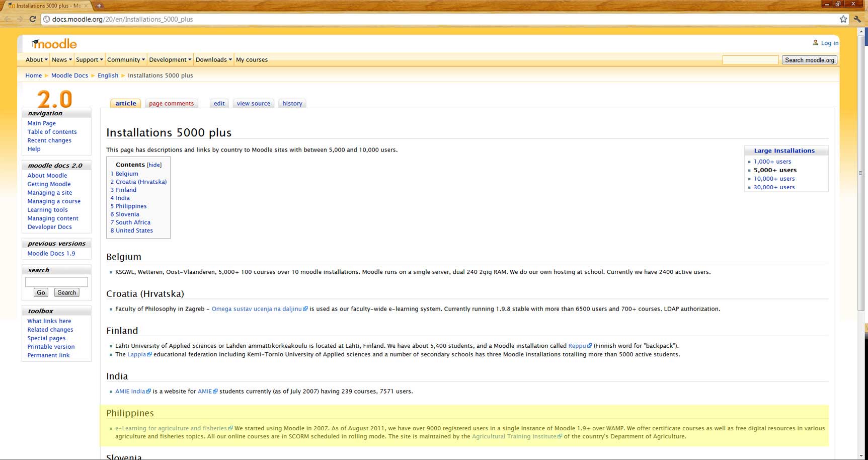Image resolution: width=868 pixels, height=460 pixels.
Task: Click the sidebar Search button
Action: click(67, 292)
